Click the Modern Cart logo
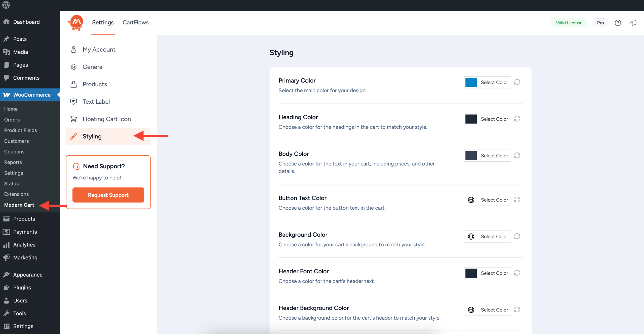Viewport: 644px width, 334px height. pyautogui.click(x=76, y=23)
